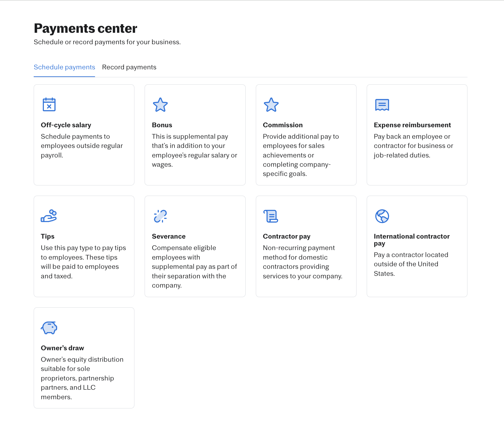Image resolution: width=504 pixels, height=432 pixels.
Task: Open the Contractor pay title
Action: [x=286, y=236]
